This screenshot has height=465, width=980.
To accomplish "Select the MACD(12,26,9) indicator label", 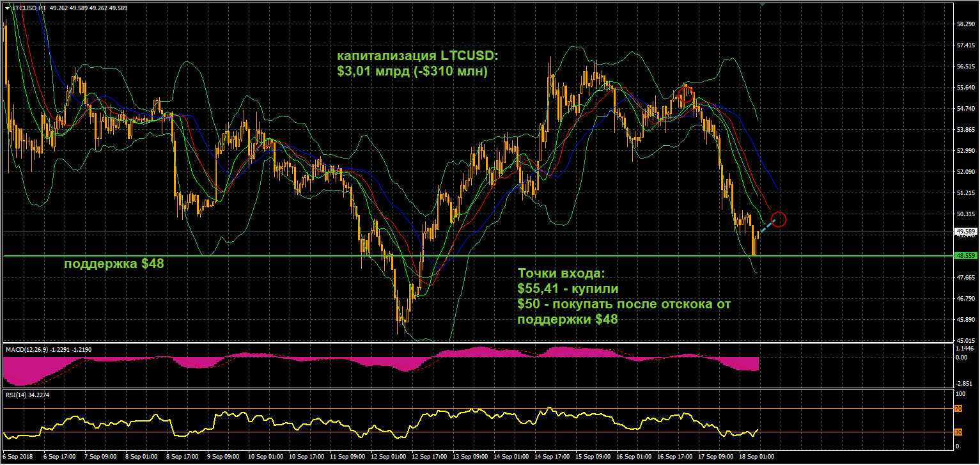I will coord(27,349).
